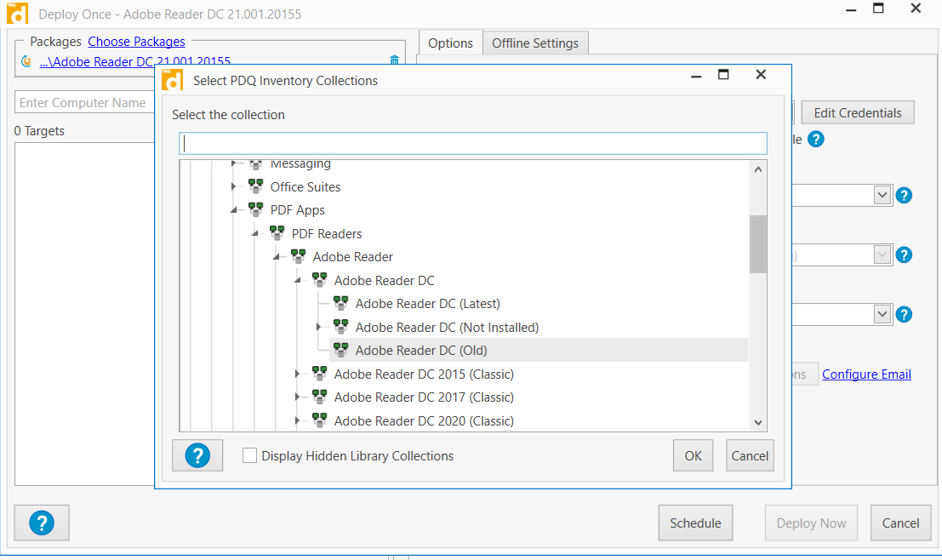The height and width of the screenshot is (560, 942).
Task: Click the Edit Credentials button
Action: 857,113
